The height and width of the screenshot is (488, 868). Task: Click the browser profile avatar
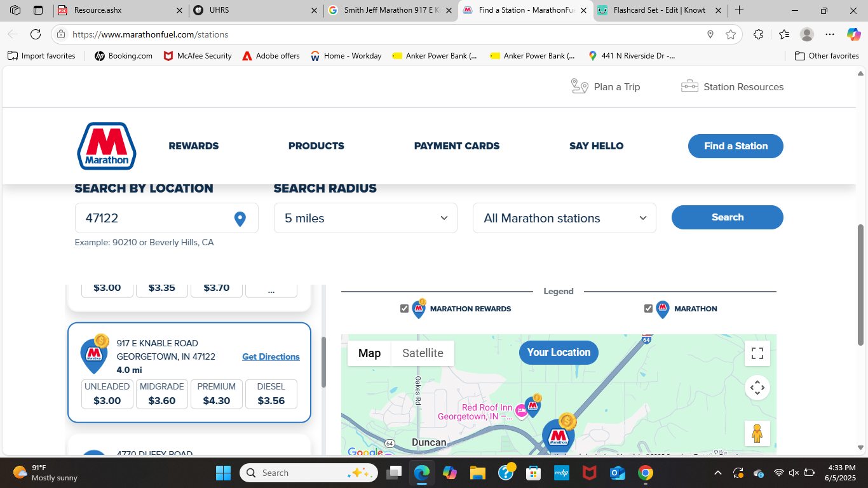pyautogui.click(x=807, y=34)
